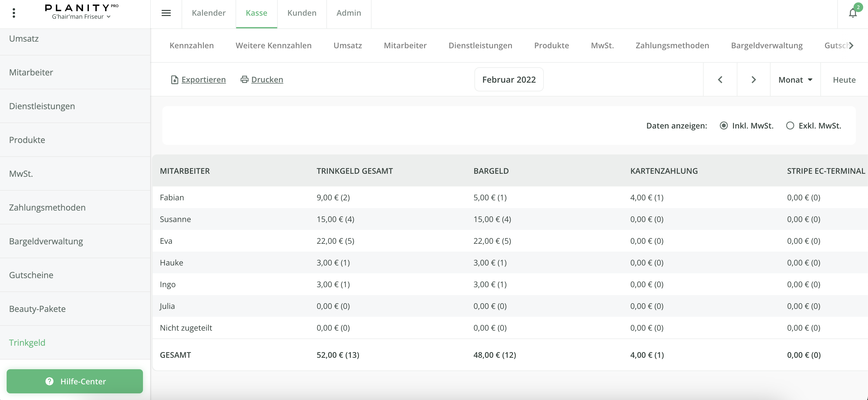The image size is (868, 400).
Task: Open the notification bell
Action: [853, 13]
